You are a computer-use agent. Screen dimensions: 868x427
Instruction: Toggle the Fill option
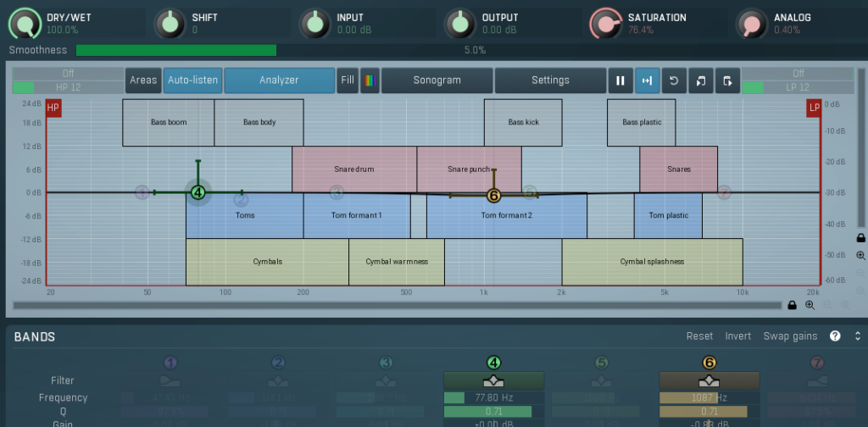pyautogui.click(x=348, y=80)
